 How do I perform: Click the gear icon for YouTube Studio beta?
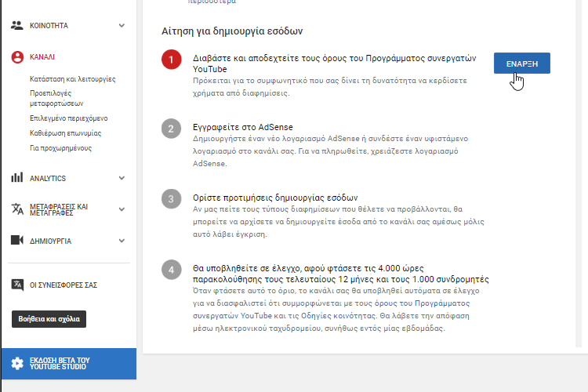point(17,363)
